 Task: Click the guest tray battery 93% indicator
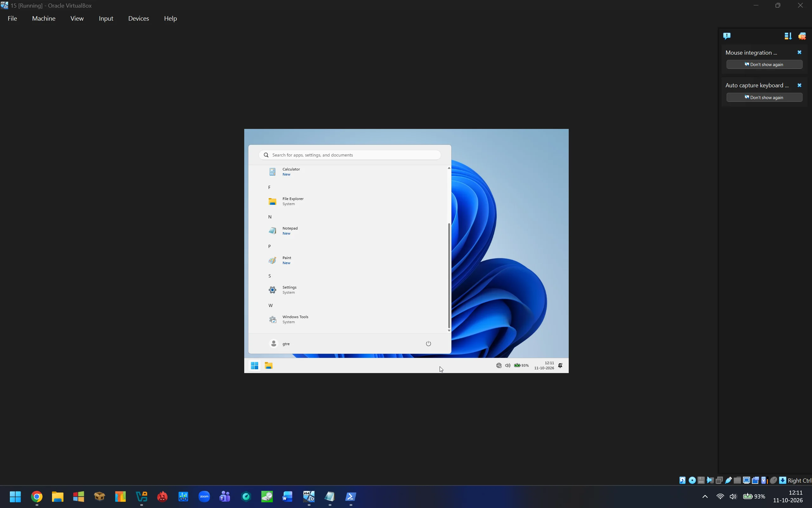521,365
